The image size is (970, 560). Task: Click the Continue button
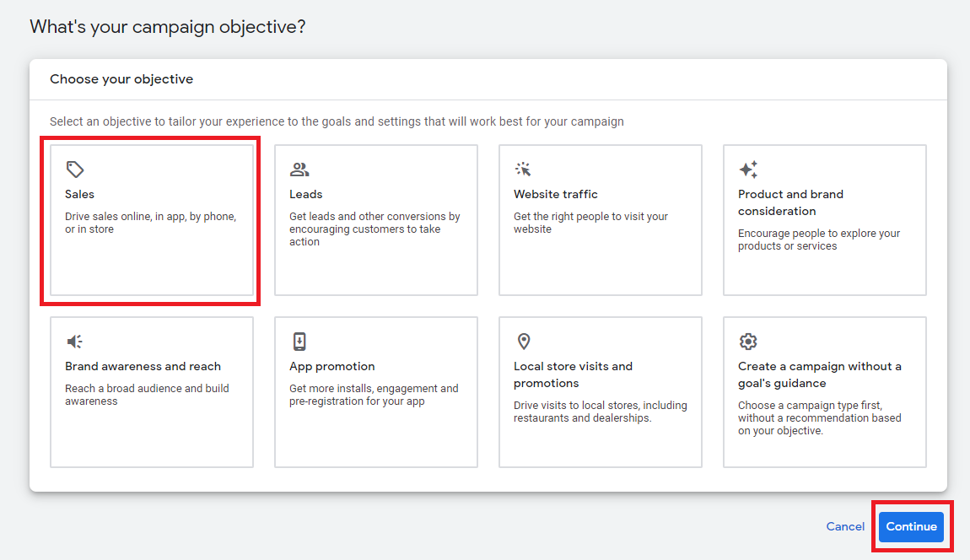(x=911, y=526)
